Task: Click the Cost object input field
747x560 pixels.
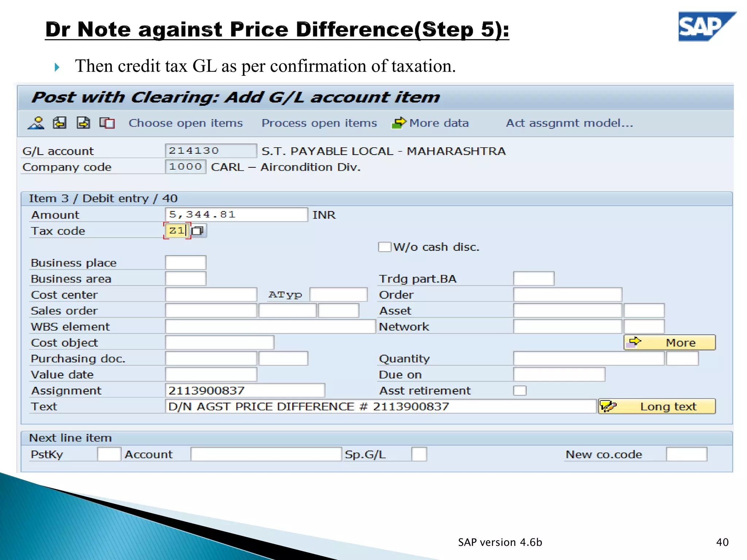Action: (220, 342)
